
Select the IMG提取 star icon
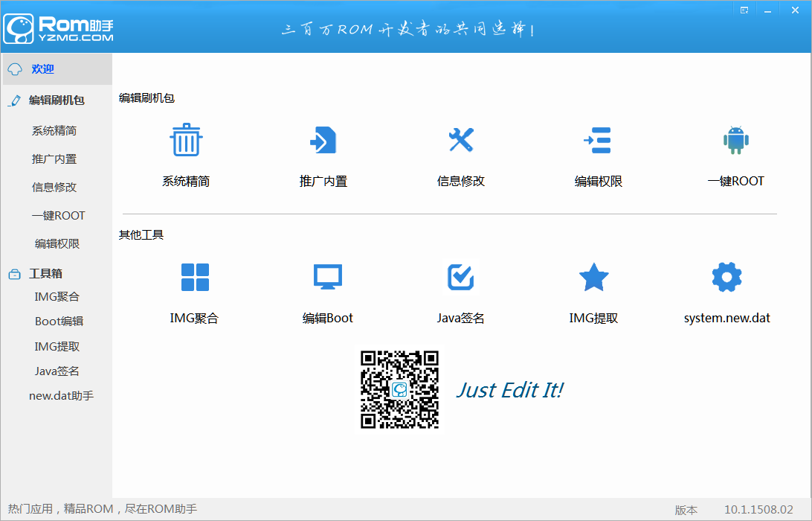(593, 278)
